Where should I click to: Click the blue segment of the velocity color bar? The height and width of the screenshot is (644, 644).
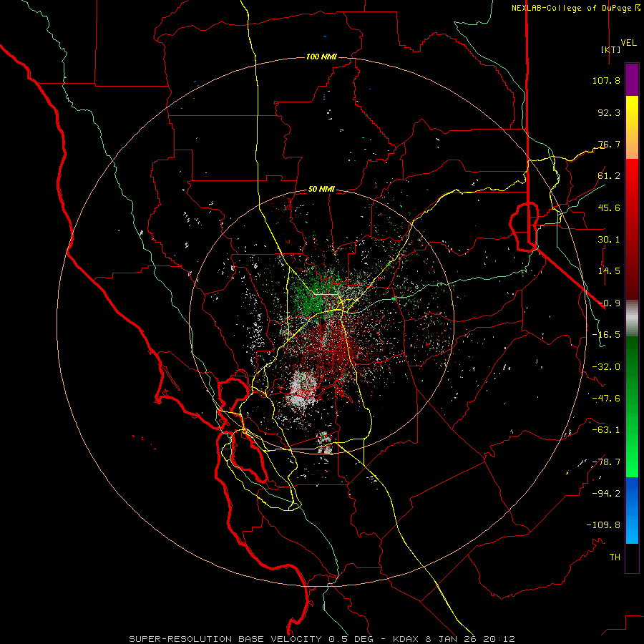point(632,510)
